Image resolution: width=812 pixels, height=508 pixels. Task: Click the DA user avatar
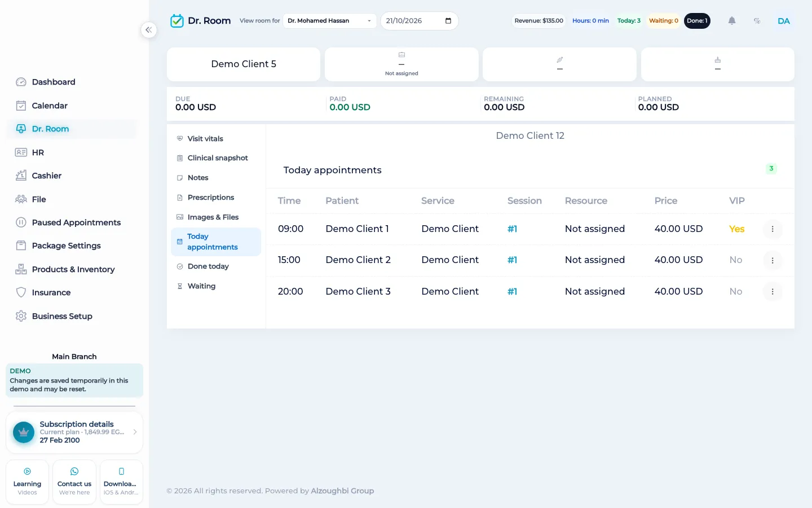[783, 21]
